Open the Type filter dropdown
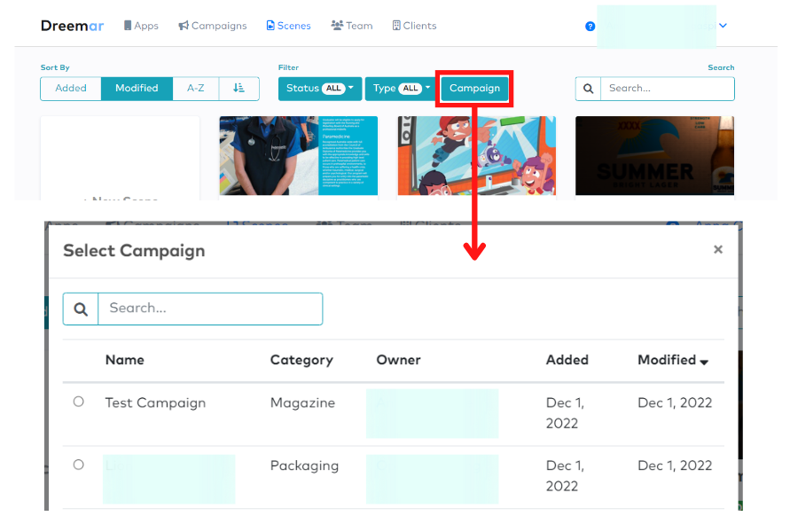Viewport: 790px width, 532px height. pyautogui.click(x=402, y=88)
